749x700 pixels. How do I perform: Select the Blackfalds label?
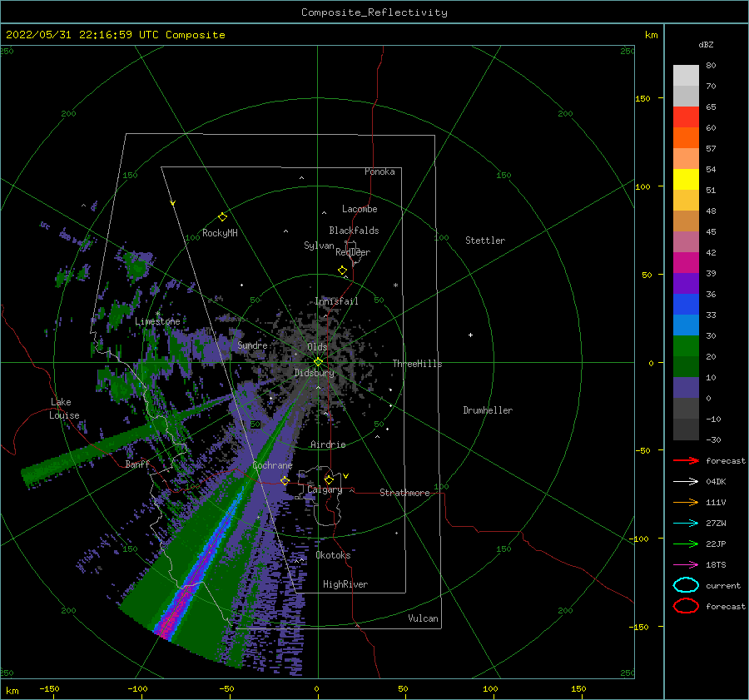pos(354,231)
